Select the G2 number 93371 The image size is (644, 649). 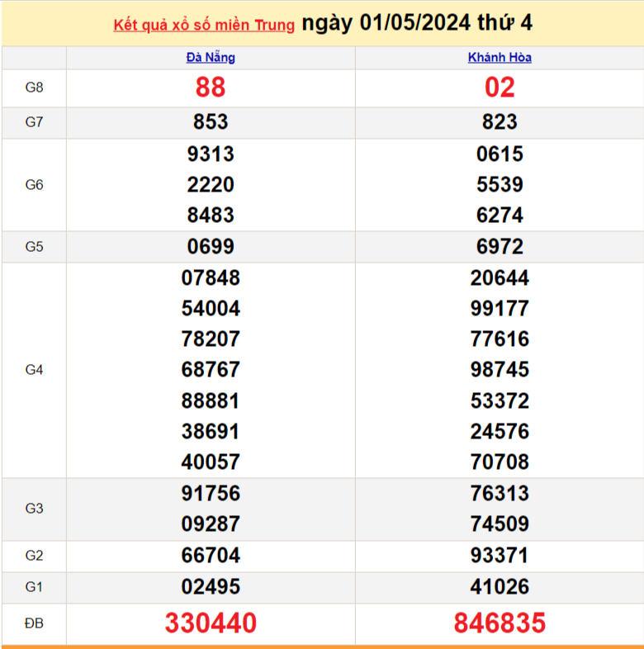(500, 556)
